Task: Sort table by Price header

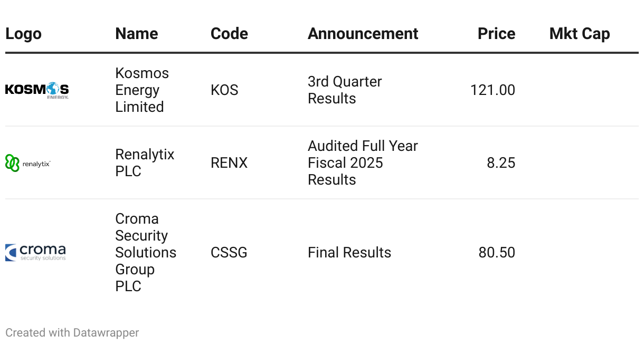Action: 496,34
